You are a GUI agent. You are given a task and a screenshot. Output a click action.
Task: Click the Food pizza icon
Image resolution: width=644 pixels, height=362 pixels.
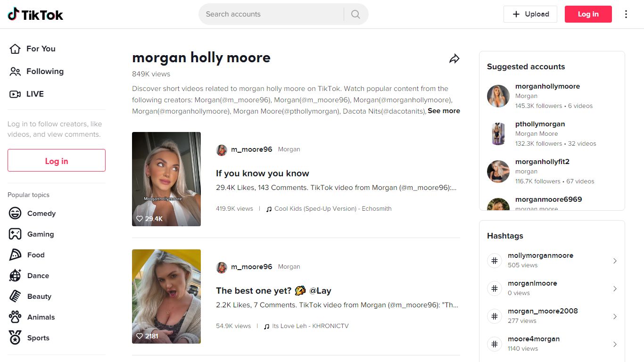tap(15, 255)
